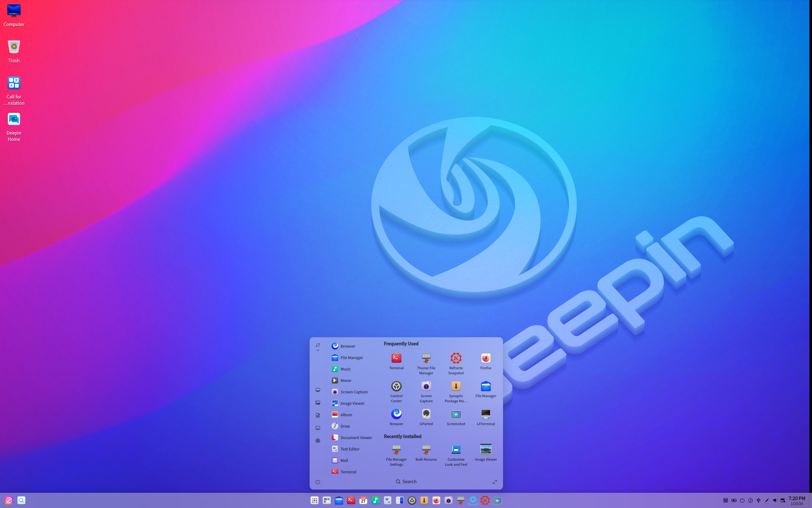This screenshot has width=812, height=508.
Task: Open Thunar File Manager in Frequently Used
Action: [426, 363]
